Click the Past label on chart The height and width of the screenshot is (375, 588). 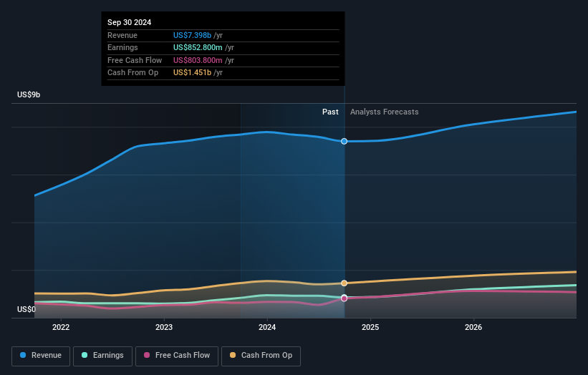(x=330, y=112)
